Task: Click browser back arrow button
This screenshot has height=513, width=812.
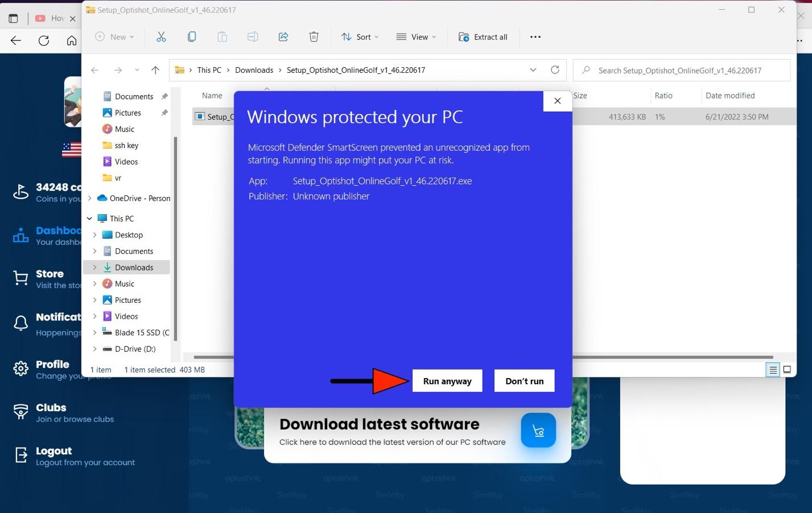Action: (16, 40)
